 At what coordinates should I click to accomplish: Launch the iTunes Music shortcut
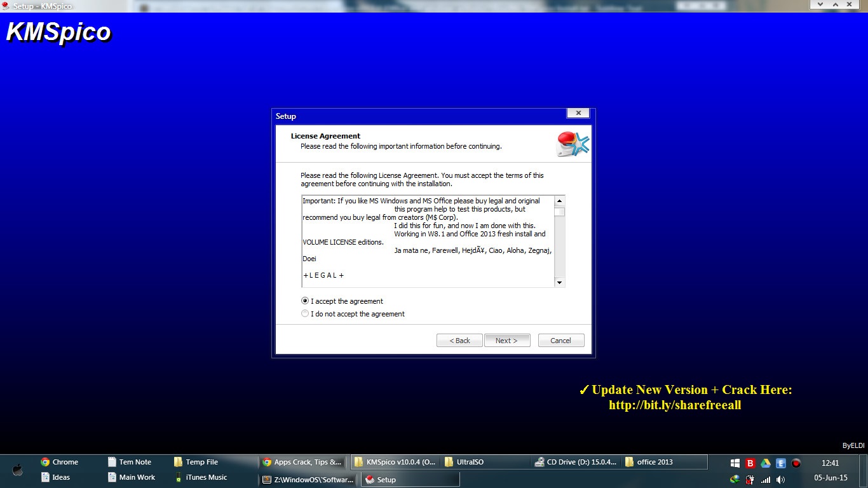pos(201,477)
